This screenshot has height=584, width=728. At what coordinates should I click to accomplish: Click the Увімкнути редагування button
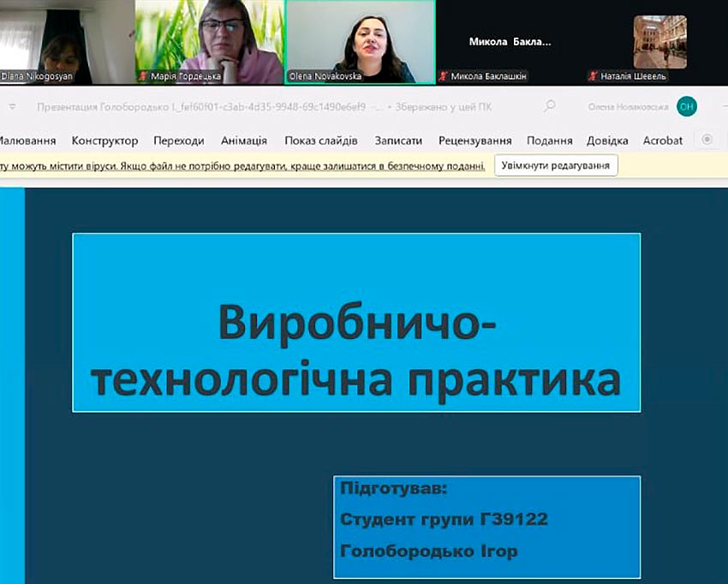pyautogui.click(x=556, y=166)
